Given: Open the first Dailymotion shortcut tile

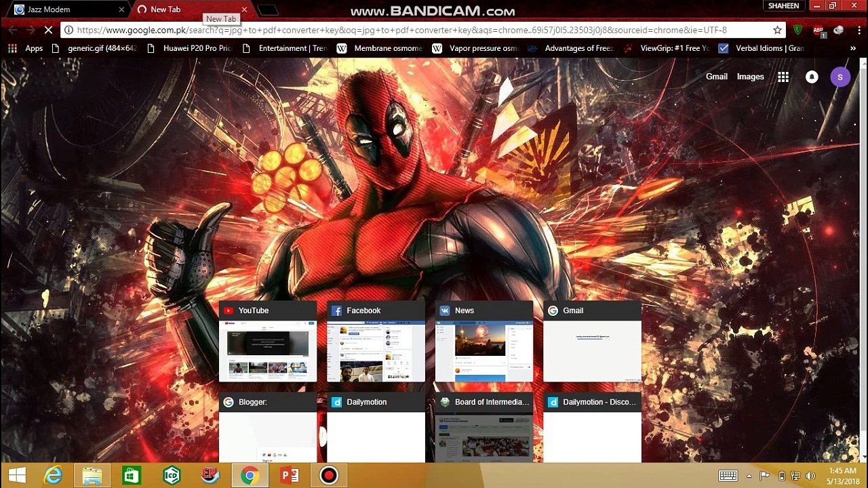Looking at the screenshot, I should (376, 428).
